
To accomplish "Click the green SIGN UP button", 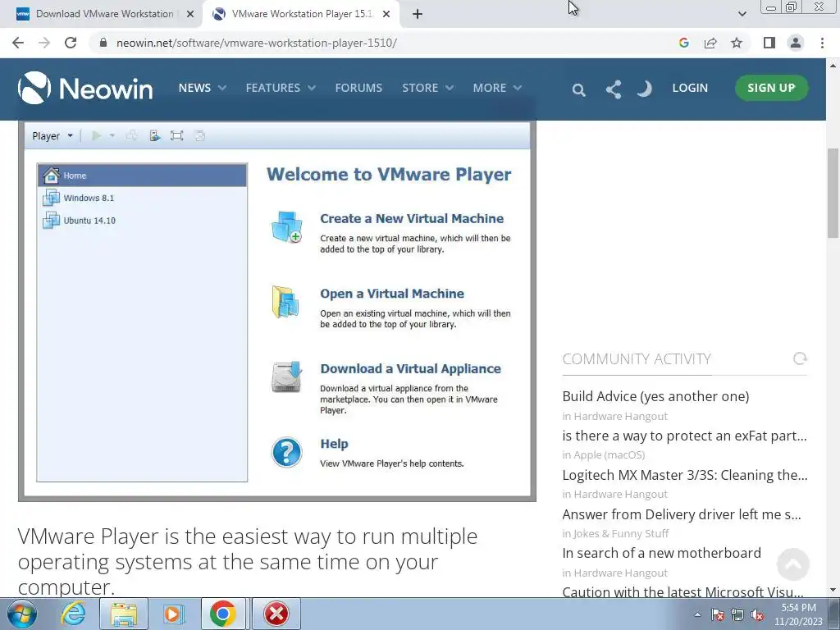I will point(771,88).
